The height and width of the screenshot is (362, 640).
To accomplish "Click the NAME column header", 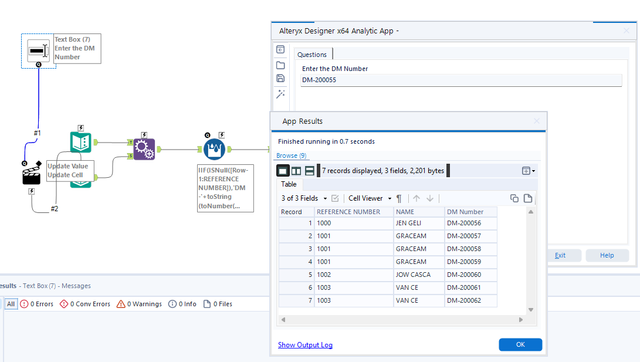I will 419,212.
